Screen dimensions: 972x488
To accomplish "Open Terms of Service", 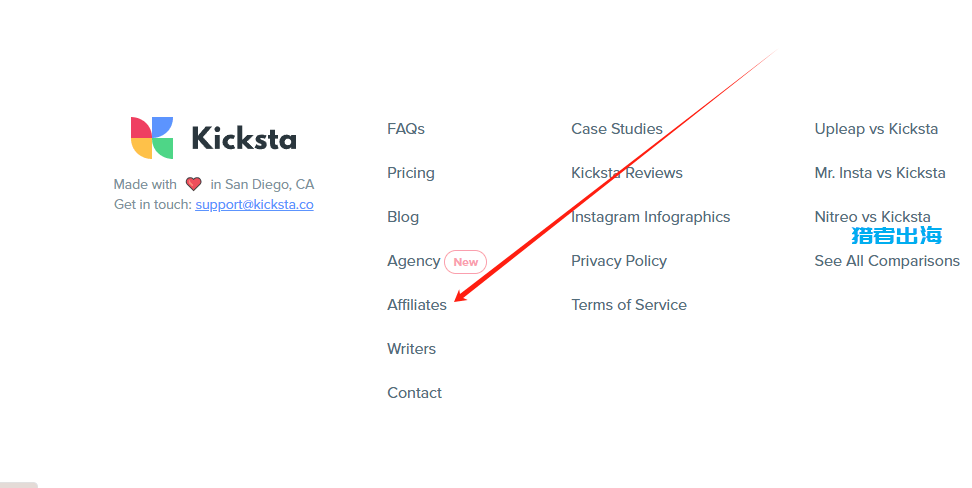I will point(629,305).
